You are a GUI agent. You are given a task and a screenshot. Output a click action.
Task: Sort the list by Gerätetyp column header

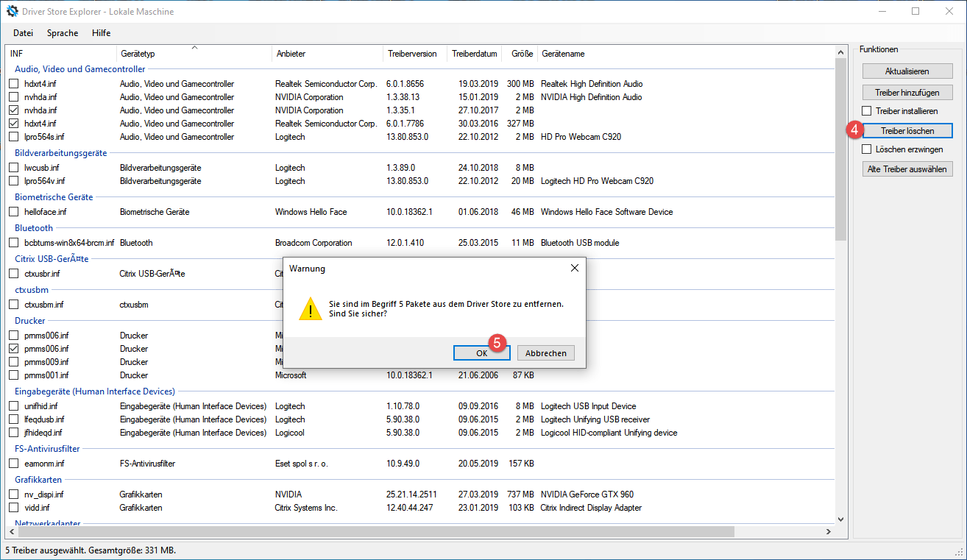point(138,54)
